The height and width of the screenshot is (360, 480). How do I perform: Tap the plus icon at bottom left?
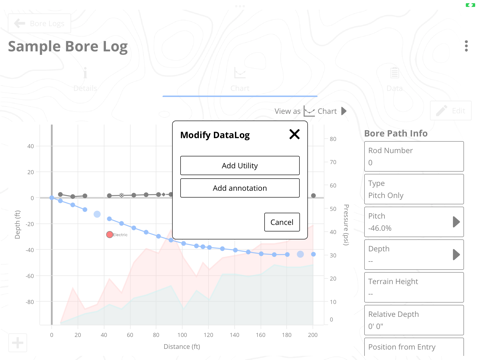pyautogui.click(x=17, y=342)
